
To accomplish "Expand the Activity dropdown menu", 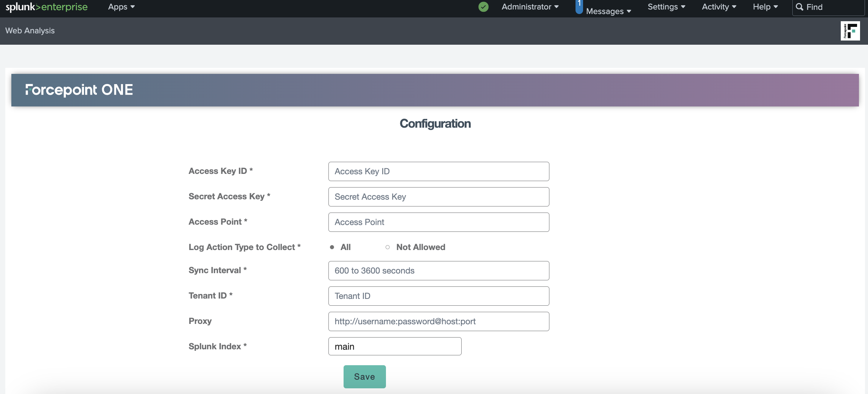I will (x=719, y=7).
